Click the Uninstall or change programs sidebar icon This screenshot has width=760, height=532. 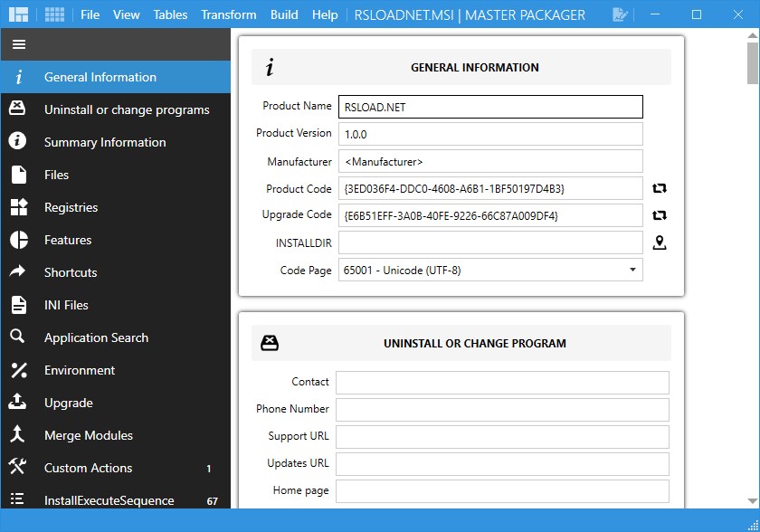(x=17, y=109)
